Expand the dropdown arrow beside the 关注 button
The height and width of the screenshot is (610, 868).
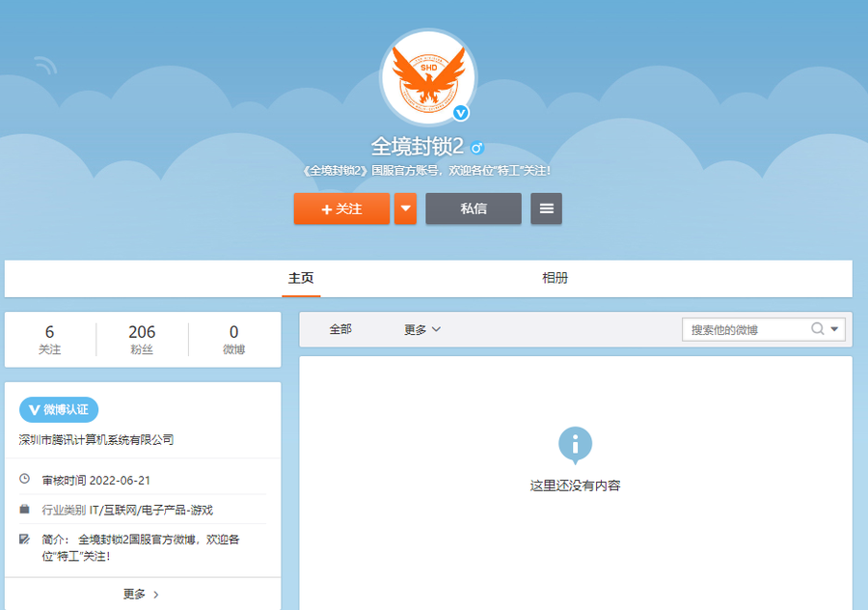[x=405, y=208]
